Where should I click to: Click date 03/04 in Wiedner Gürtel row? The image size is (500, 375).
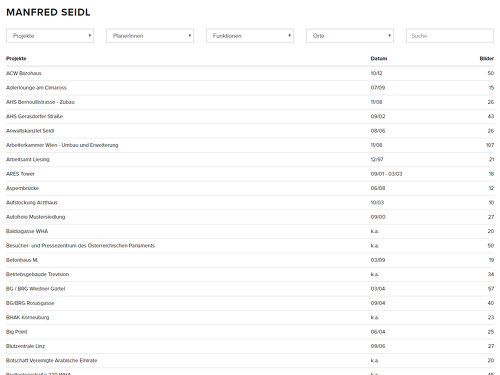tap(378, 288)
